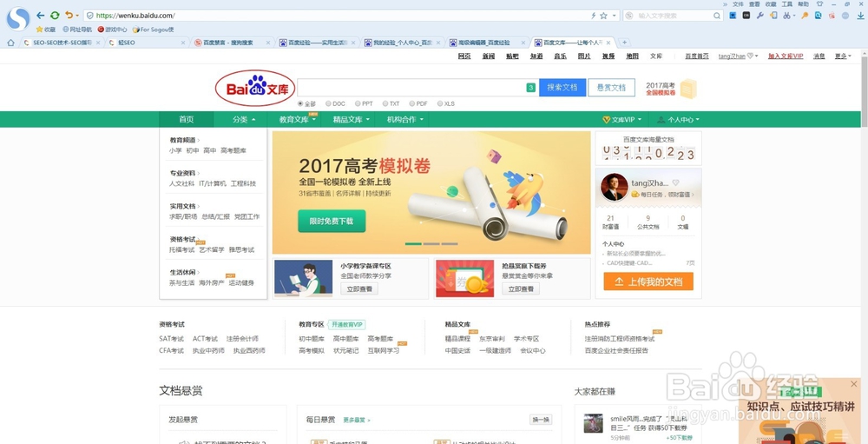Close the 轻SEO tab
This screenshot has height=444, width=868.
pyautogui.click(x=183, y=43)
